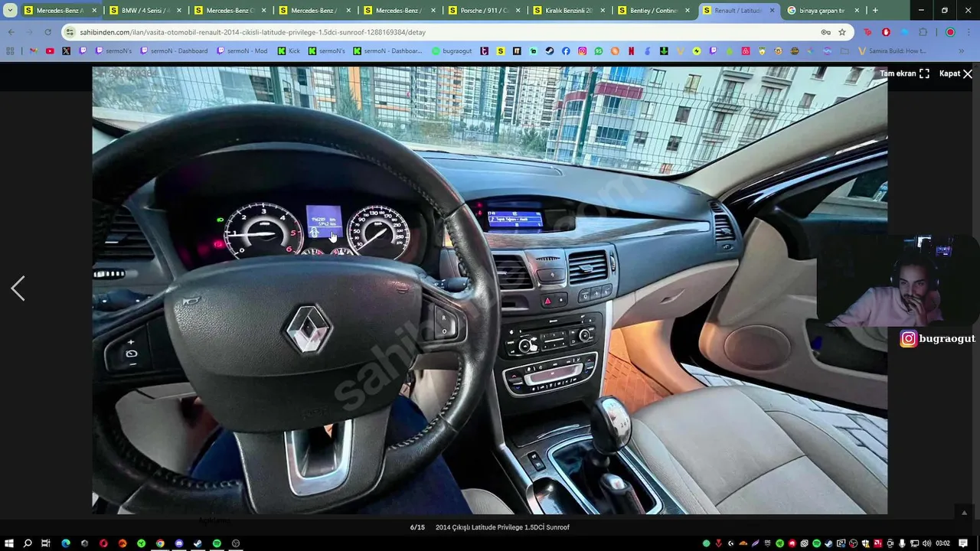This screenshot has width=980, height=551.
Task: Switch to the Kiralık Benzinli tab
Action: coord(569,11)
